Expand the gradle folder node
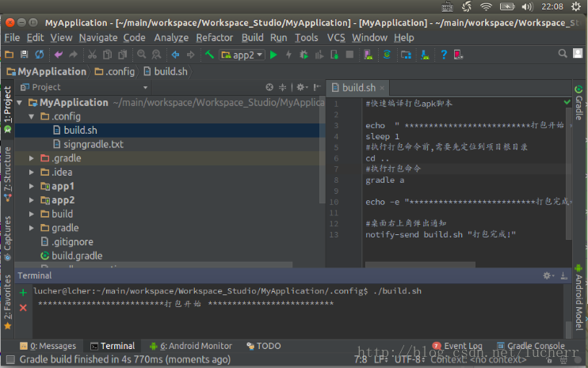Image resolution: width=588 pixels, height=368 pixels. [x=32, y=228]
